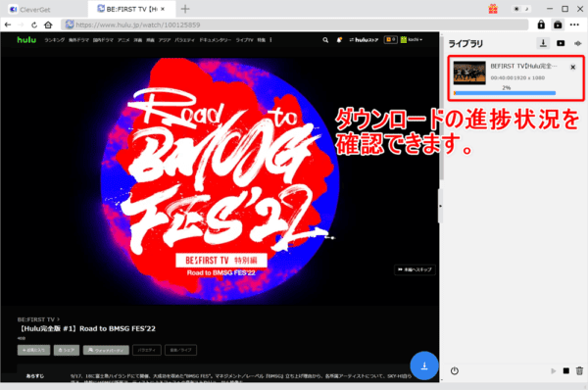This screenshot has width=588, height=390.
Task: Show downloaded videos in Library panel
Action: tap(561, 43)
